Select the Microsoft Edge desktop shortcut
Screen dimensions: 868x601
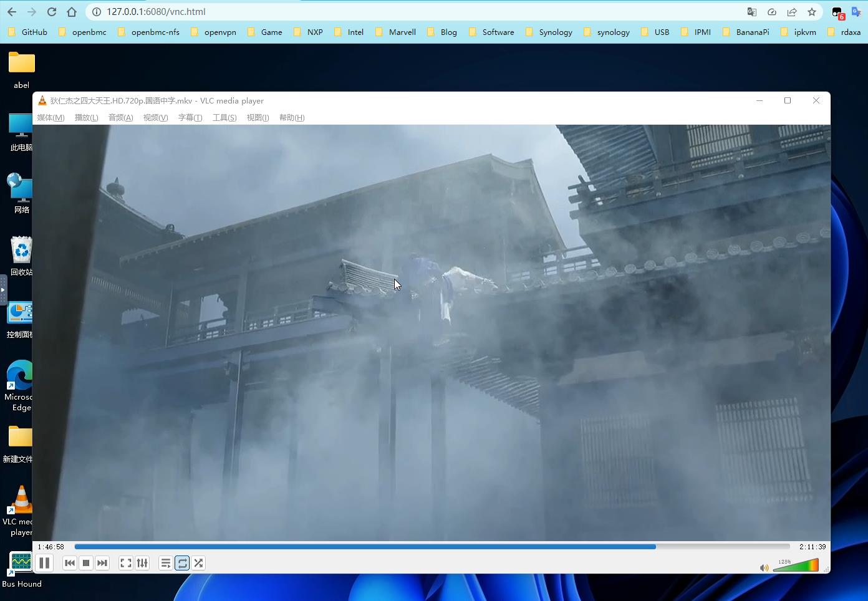tap(19, 387)
